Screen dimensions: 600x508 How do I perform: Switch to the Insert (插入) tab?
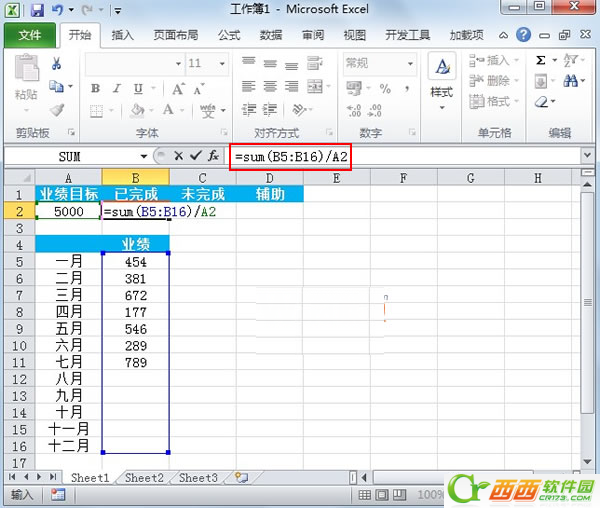click(122, 35)
